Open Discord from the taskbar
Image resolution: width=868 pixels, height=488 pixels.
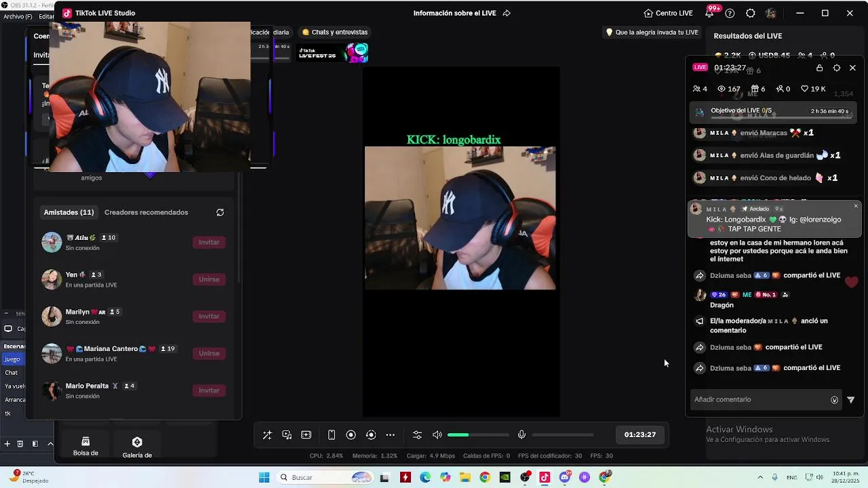tap(564, 477)
